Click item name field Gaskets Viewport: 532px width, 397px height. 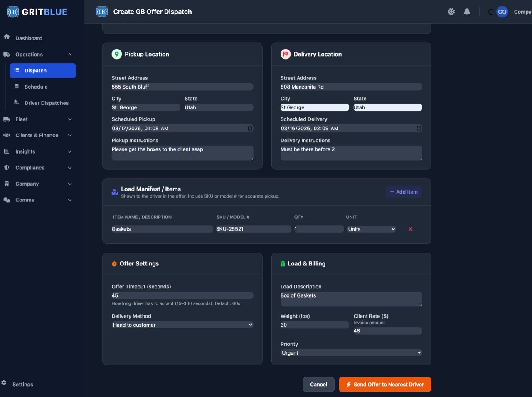click(x=162, y=229)
